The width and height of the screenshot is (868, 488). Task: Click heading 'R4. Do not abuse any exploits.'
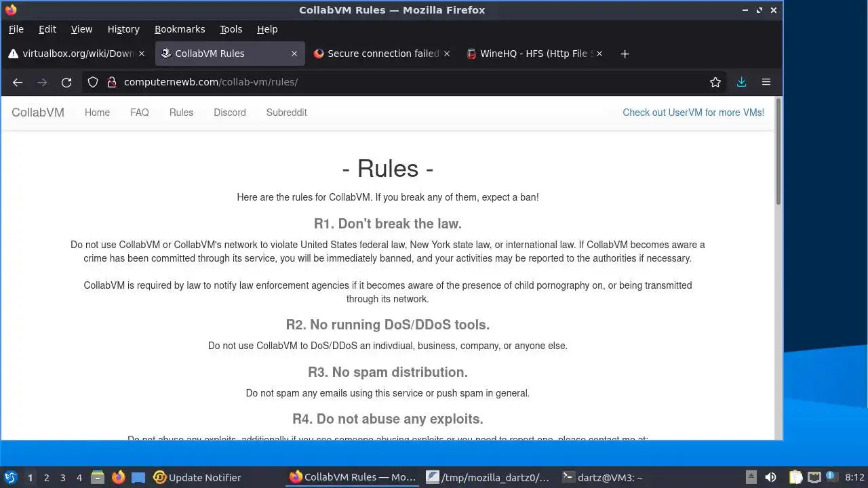click(x=388, y=419)
